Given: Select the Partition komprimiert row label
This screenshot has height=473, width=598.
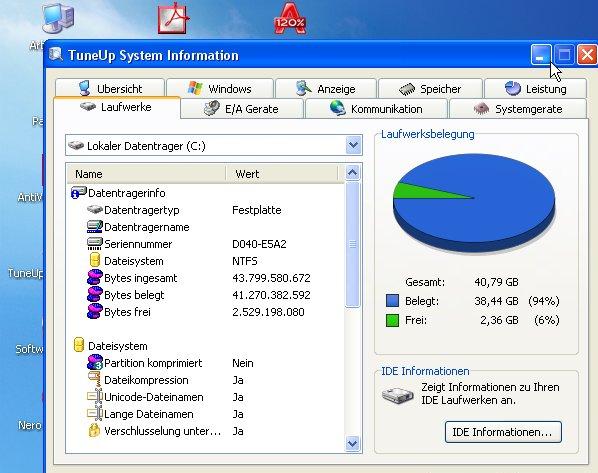Looking at the screenshot, I should 153,363.
